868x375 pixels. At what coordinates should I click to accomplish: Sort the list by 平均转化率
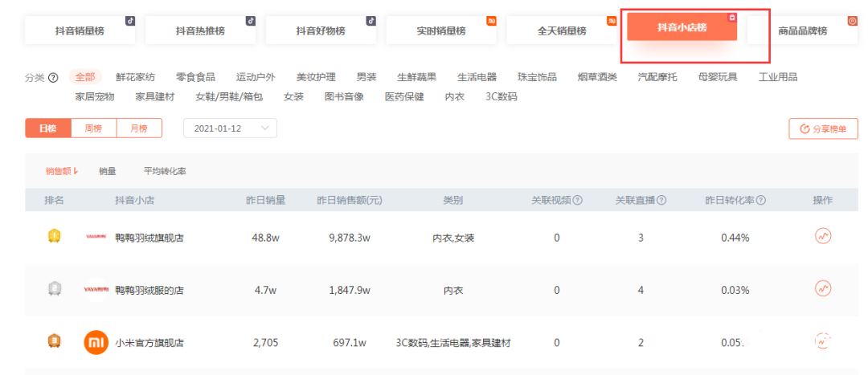tap(165, 171)
